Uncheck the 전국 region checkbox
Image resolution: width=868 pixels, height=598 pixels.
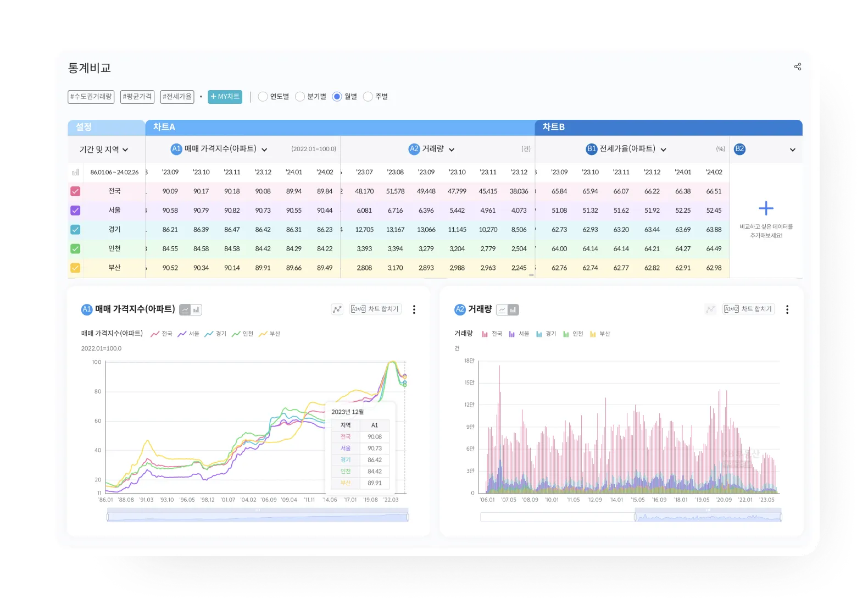[75, 191]
